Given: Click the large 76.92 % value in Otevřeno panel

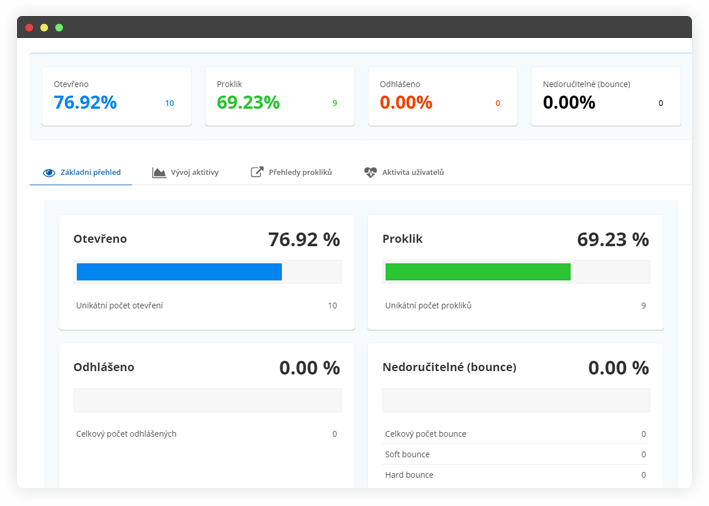Looking at the screenshot, I should tap(304, 239).
